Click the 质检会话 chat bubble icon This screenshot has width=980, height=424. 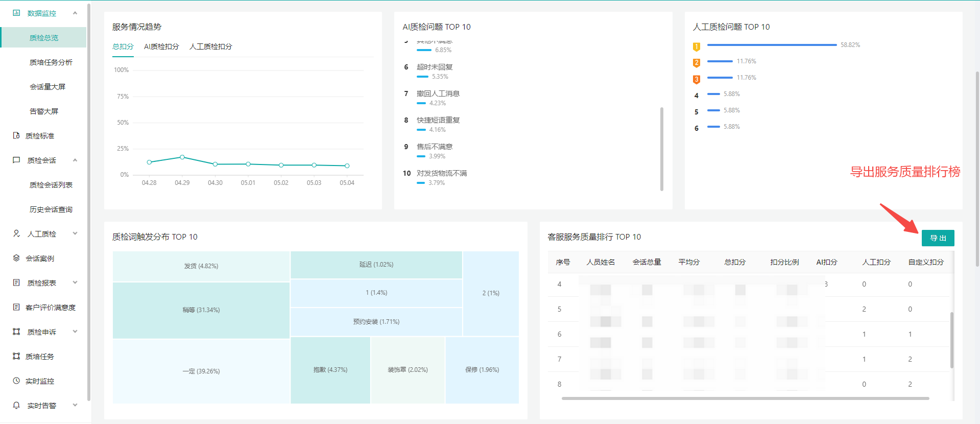16,160
